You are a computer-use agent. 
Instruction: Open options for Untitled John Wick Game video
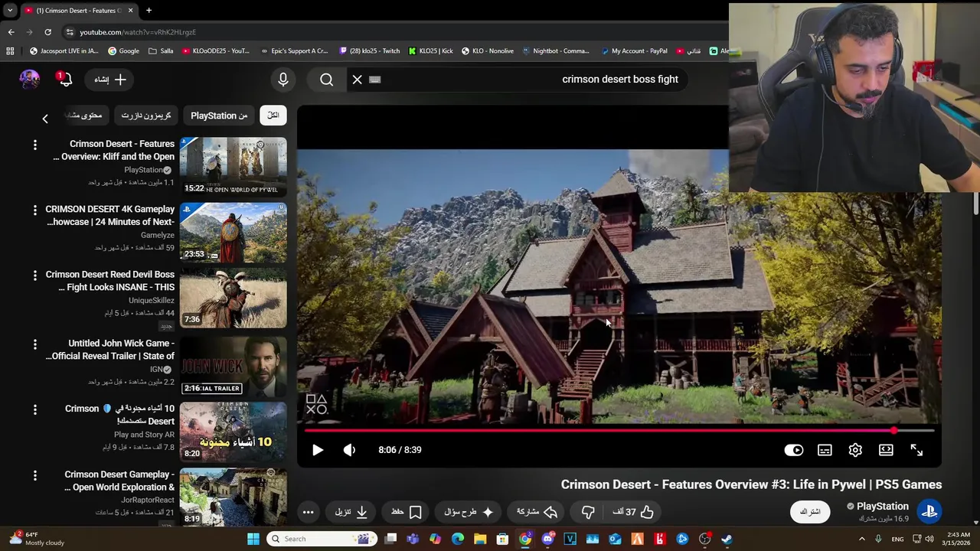pos(34,344)
